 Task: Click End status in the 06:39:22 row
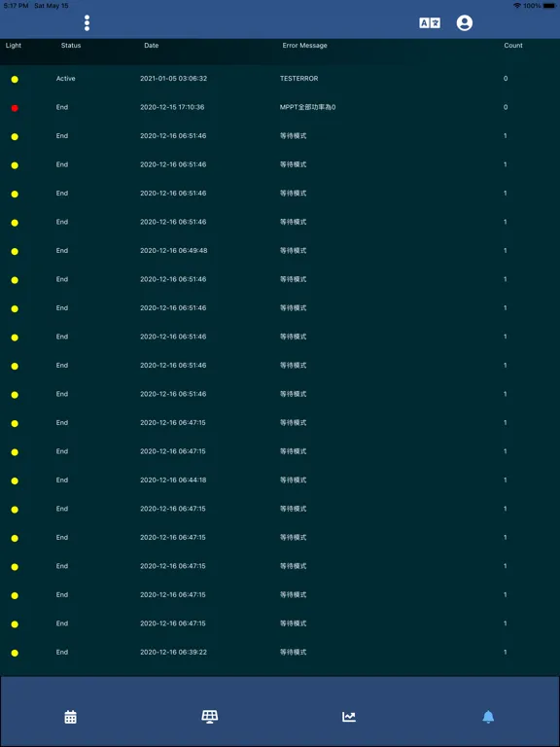[62, 652]
